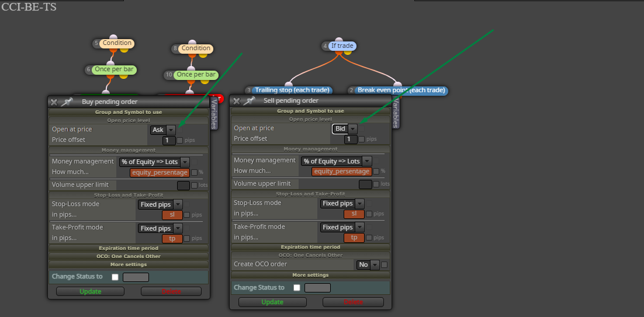
Task: Click orange output port of Condition block 5
Action: pyautogui.click(x=115, y=50)
